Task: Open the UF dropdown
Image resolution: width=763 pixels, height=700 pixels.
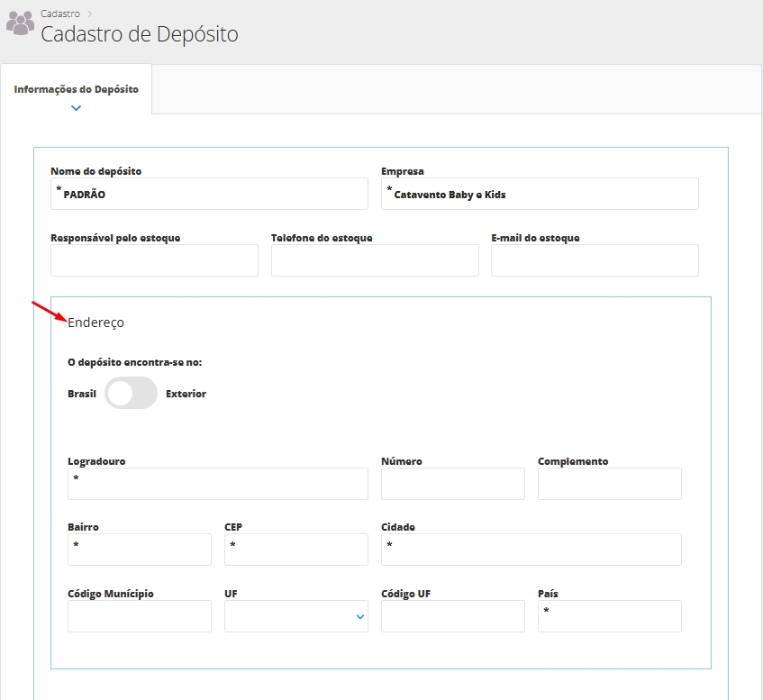Action: (x=295, y=616)
